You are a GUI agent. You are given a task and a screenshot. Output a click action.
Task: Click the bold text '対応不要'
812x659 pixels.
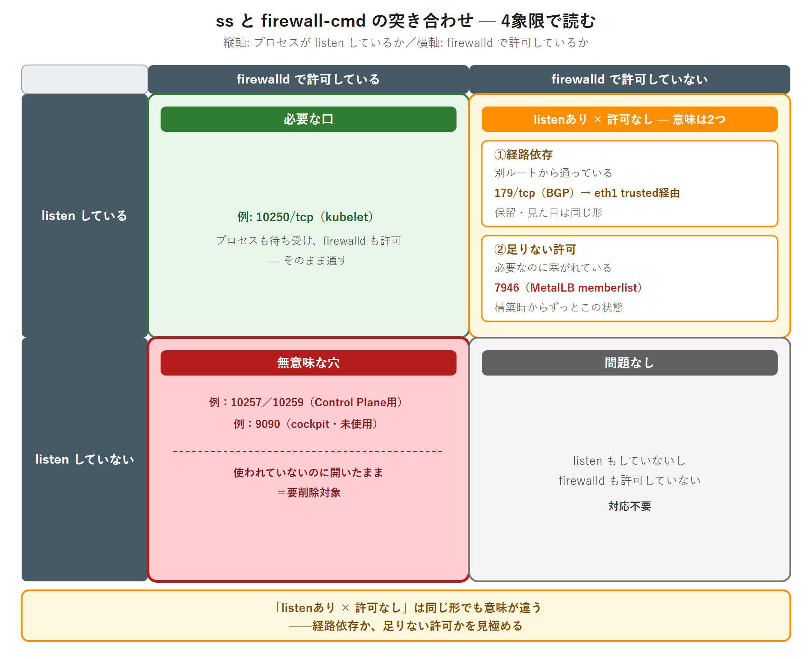click(x=630, y=506)
